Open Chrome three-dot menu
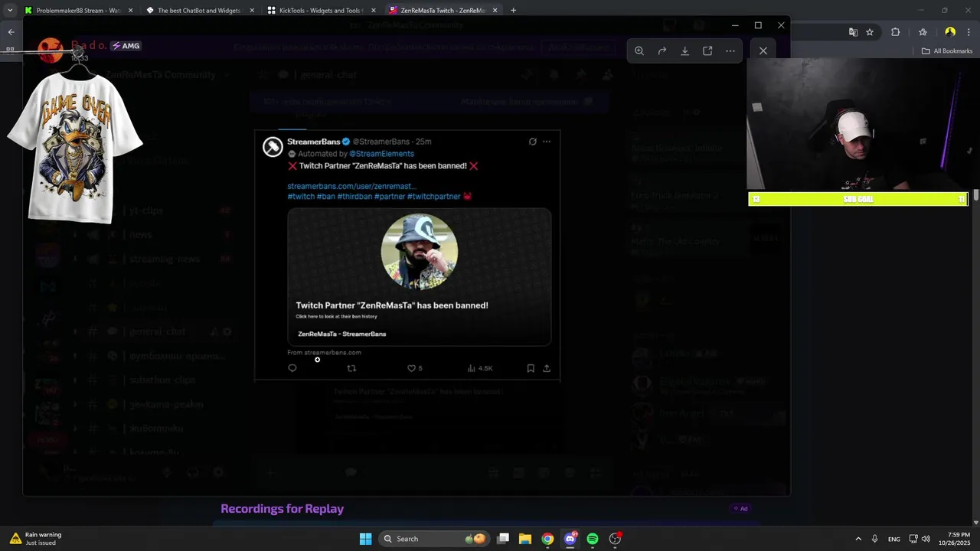Viewport: 980px width, 551px height. 967,32
